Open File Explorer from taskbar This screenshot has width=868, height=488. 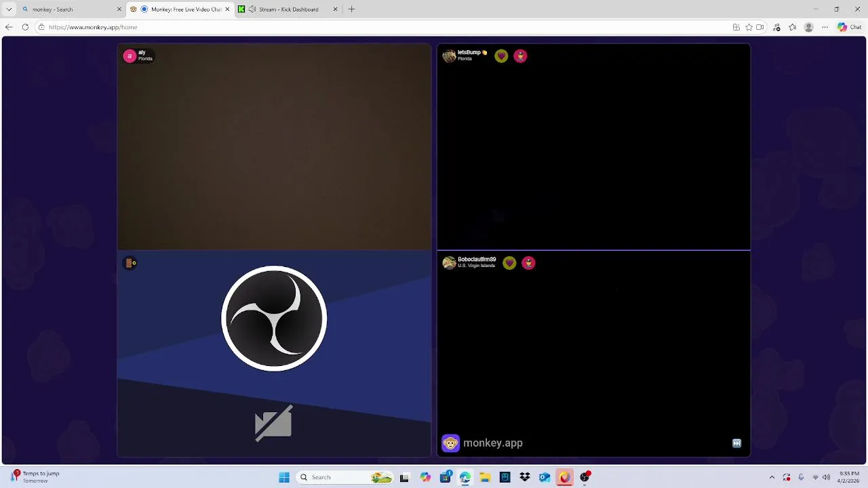click(x=485, y=477)
